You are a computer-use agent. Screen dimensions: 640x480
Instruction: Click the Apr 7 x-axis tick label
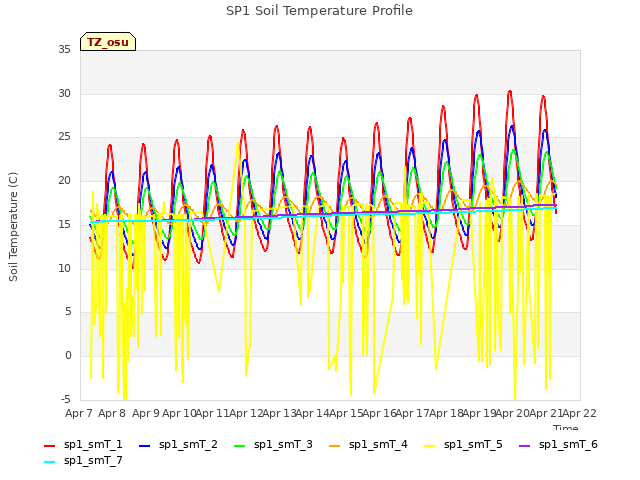tap(79, 413)
